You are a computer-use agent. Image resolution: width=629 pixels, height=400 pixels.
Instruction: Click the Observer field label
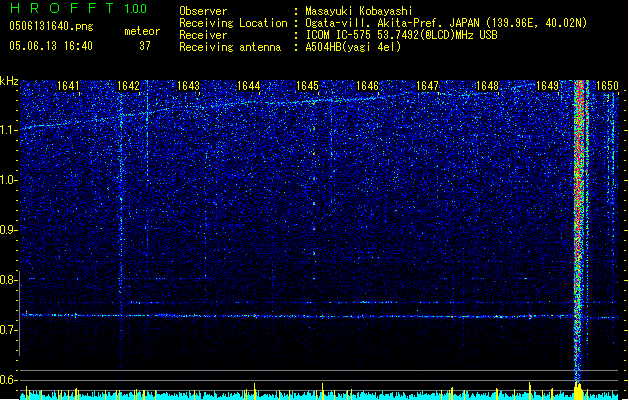tap(203, 11)
